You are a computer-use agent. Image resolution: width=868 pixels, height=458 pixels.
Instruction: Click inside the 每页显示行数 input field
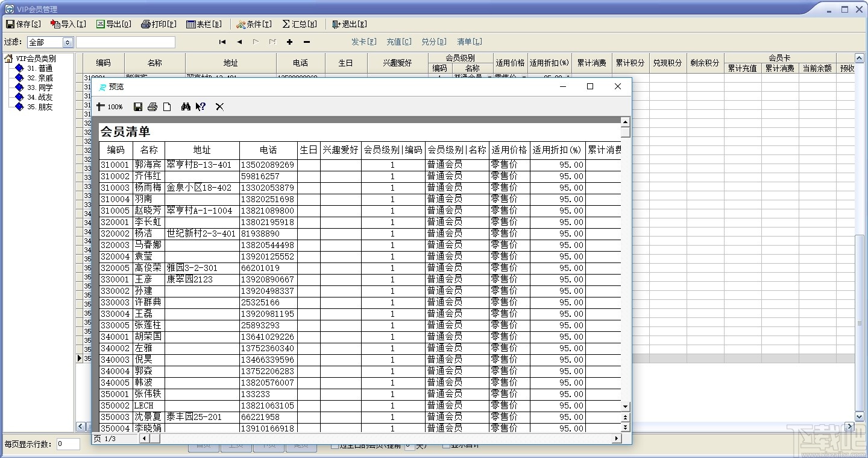(x=68, y=445)
